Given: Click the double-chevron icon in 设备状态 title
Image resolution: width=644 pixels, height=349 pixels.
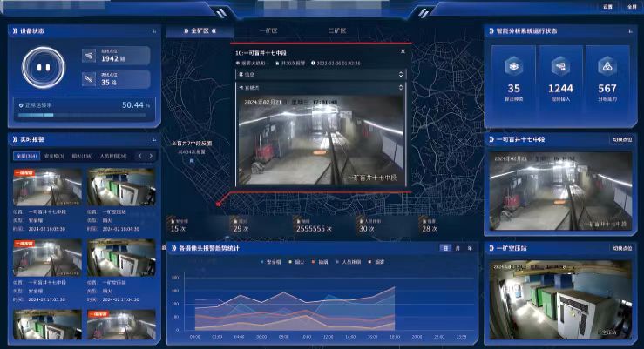Looking at the screenshot, I should 15,30.
